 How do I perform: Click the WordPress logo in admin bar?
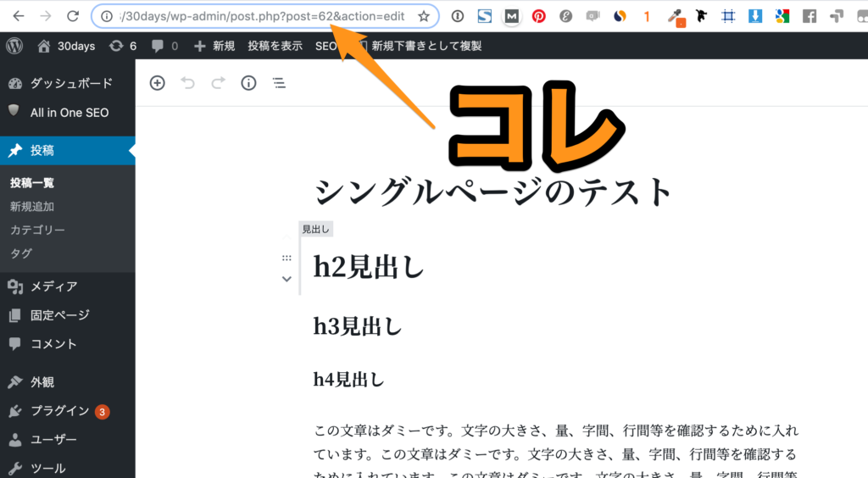pyautogui.click(x=14, y=46)
